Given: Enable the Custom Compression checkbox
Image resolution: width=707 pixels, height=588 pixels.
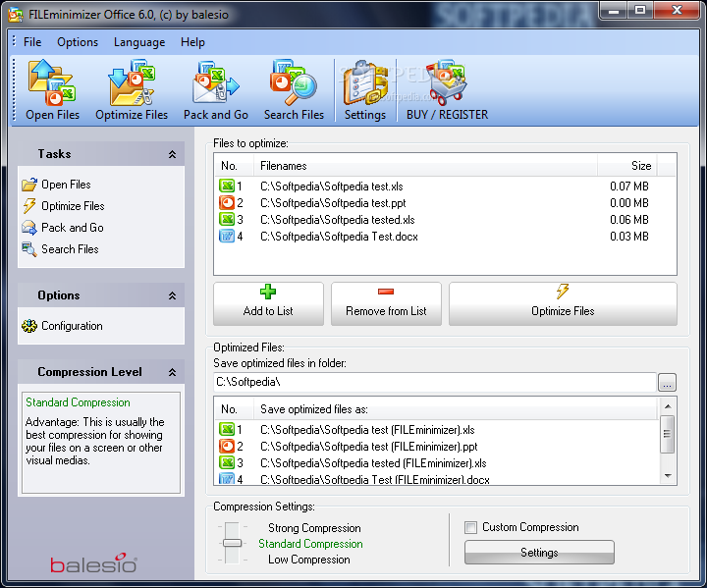Looking at the screenshot, I should tap(470, 527).
